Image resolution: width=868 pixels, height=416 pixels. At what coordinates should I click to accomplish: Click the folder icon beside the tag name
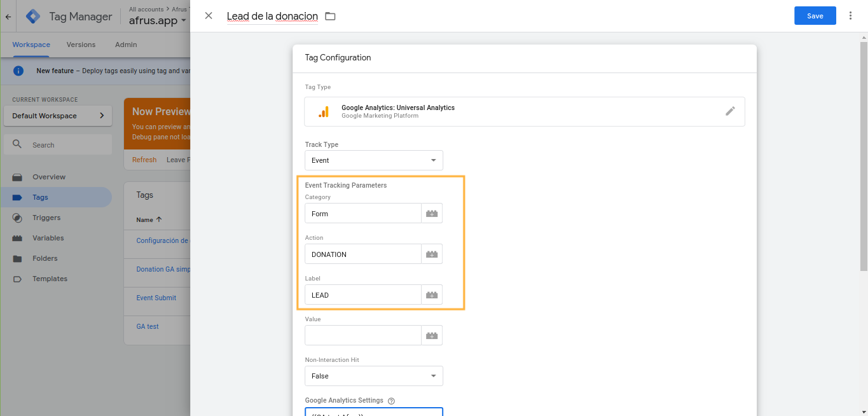coord(330,16)
